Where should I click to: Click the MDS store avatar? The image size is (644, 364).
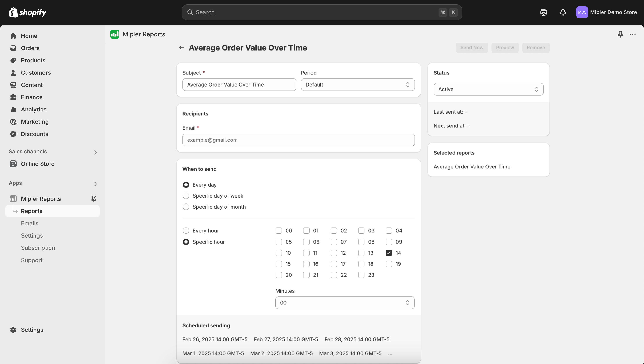pos(582,12)
